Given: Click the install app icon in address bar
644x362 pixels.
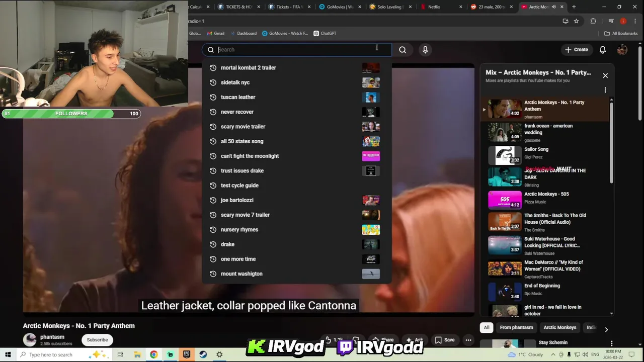Looking at the screenshot, I should [566, 21].
